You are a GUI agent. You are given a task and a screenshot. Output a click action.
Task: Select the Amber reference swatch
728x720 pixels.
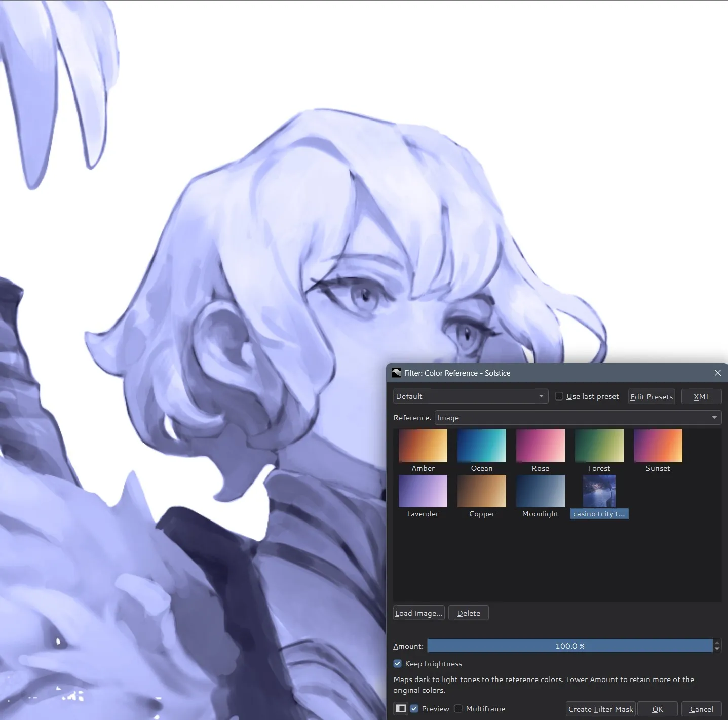pos(423,446)
